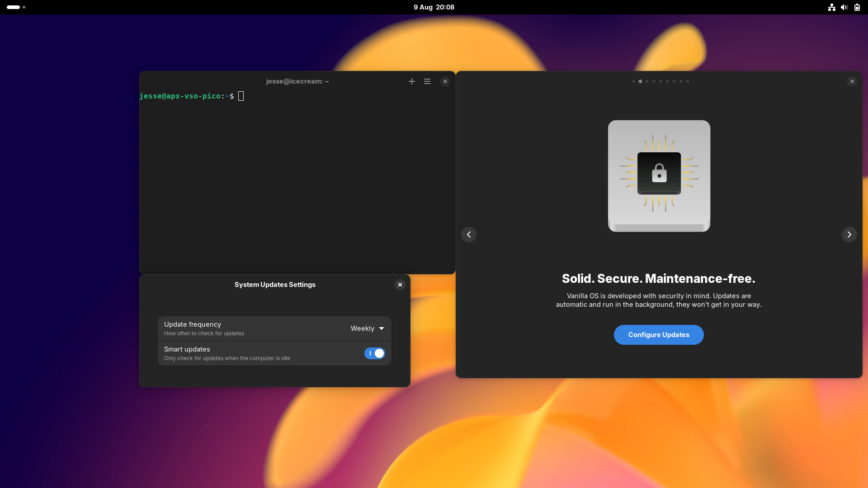Advance to the next tour slide arrow
Viewport: 868px width, 488px height.
click(x=849, y=234)
